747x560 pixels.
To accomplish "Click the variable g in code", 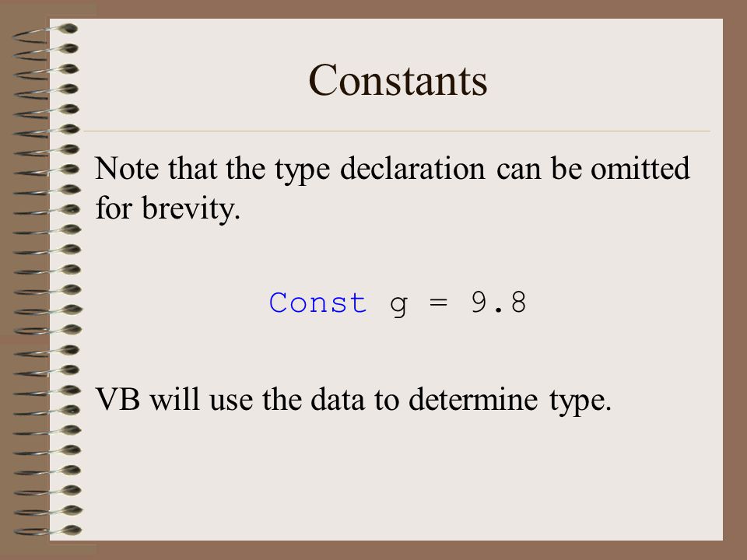I will [398, 306].
